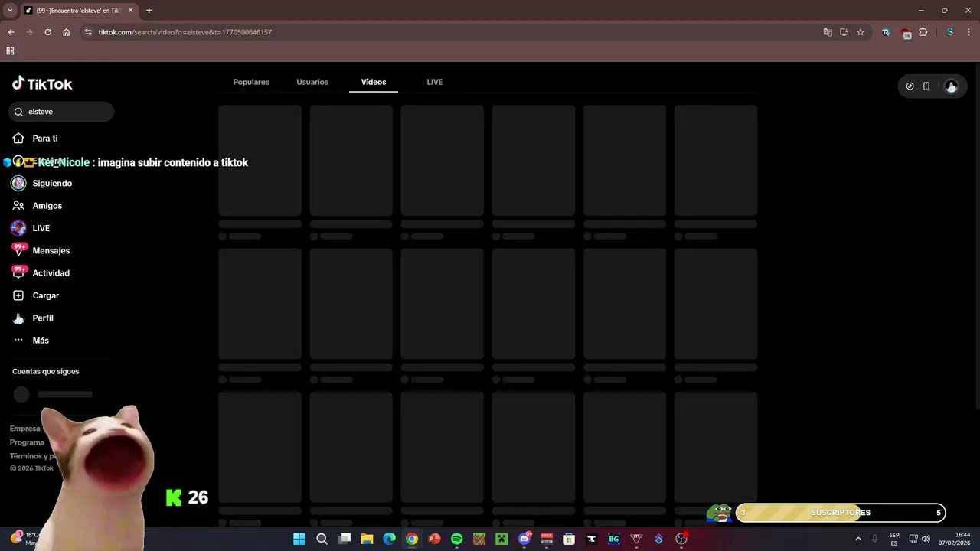
Task: Open the profile avatar menu at top right
Action: pos(951,86)
